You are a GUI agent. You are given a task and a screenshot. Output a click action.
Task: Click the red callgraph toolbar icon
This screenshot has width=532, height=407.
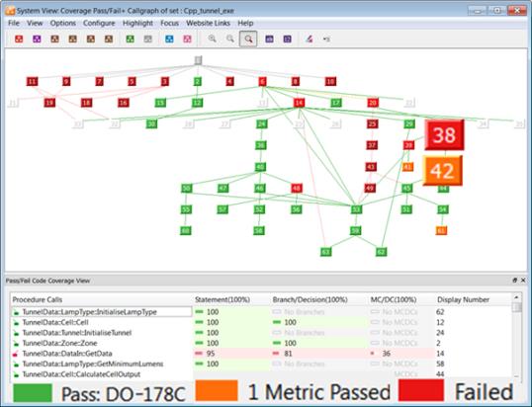[19, 39]
